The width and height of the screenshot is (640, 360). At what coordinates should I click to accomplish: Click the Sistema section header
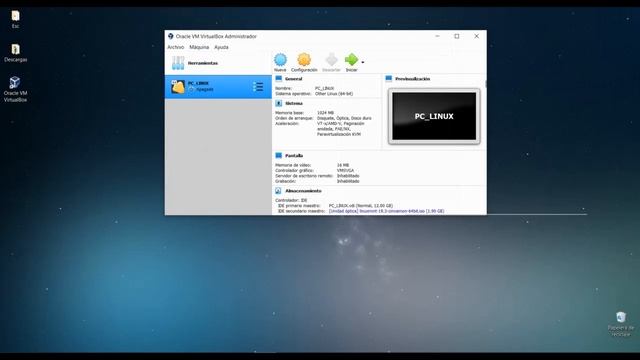[294, 104]
